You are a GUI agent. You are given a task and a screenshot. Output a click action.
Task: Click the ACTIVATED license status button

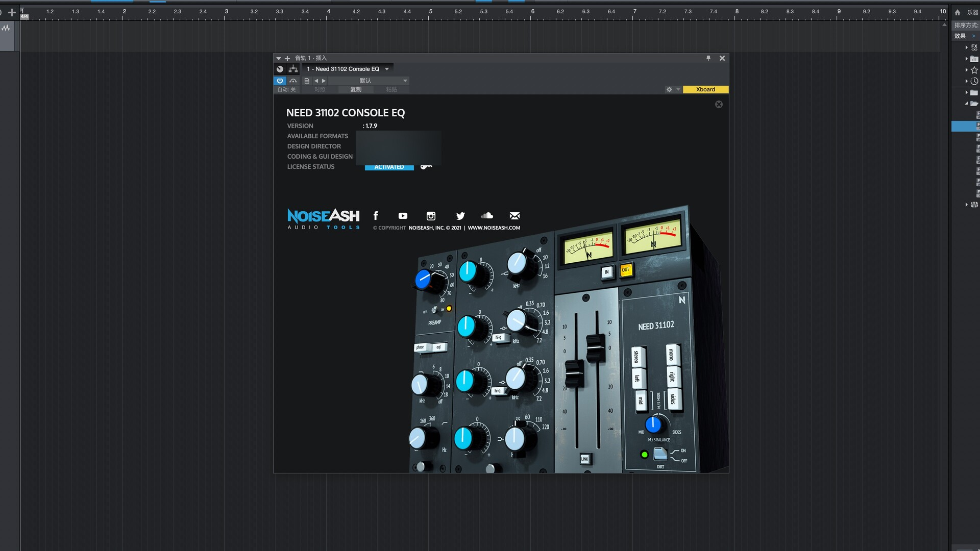click(x=389, y=167)
